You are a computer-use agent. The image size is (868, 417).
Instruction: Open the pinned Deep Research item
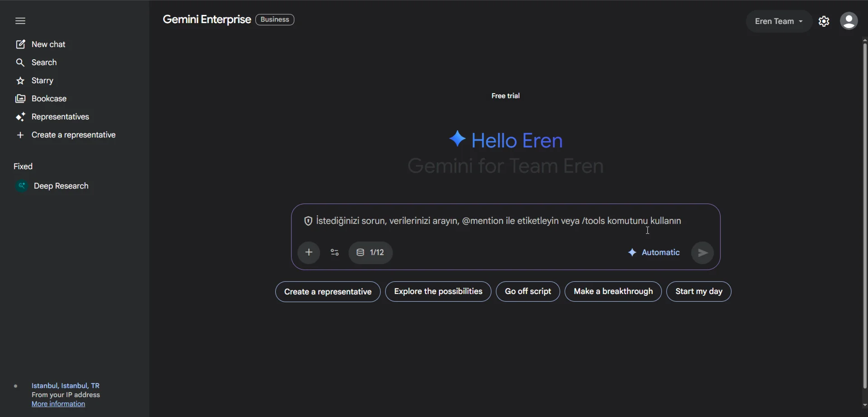61,186
